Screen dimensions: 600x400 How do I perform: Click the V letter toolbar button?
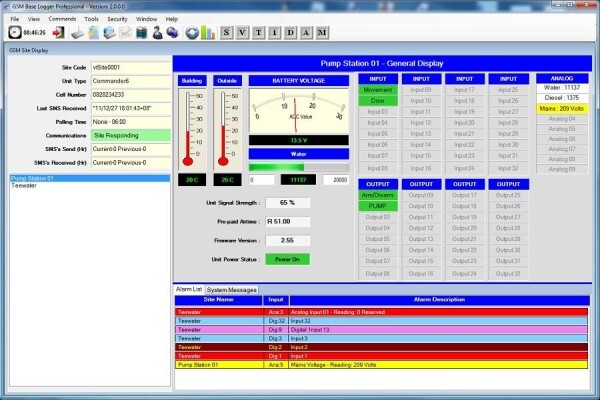click(242, 33)
